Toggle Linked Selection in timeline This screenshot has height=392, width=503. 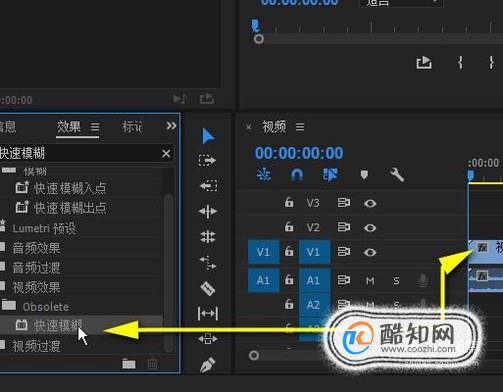point(330,174)
